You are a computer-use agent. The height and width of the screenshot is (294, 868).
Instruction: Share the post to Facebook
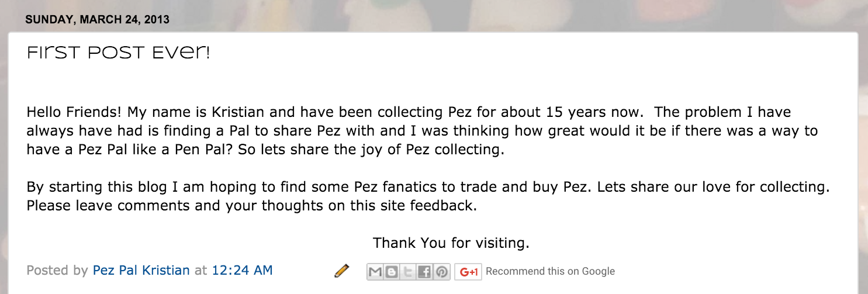425,272
